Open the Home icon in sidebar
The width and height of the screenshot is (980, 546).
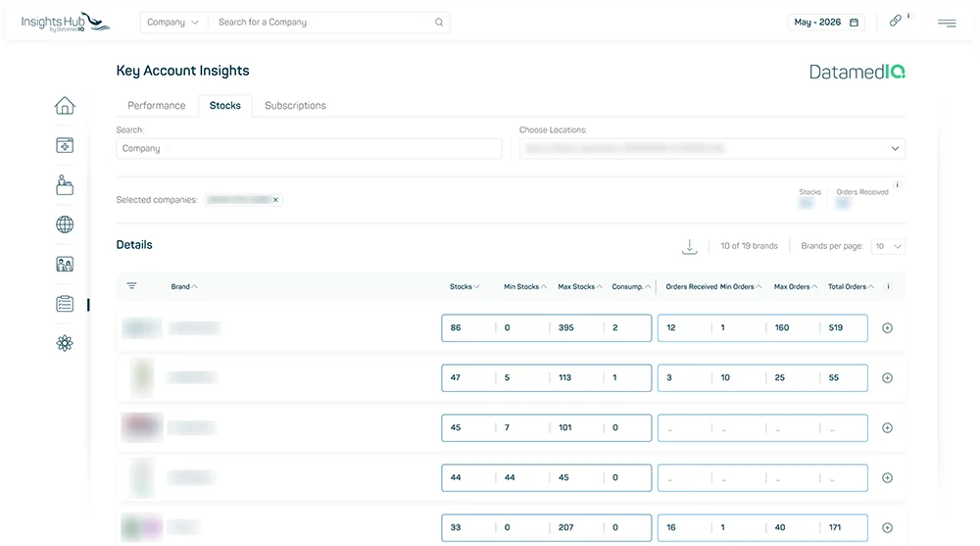[65, 106]
